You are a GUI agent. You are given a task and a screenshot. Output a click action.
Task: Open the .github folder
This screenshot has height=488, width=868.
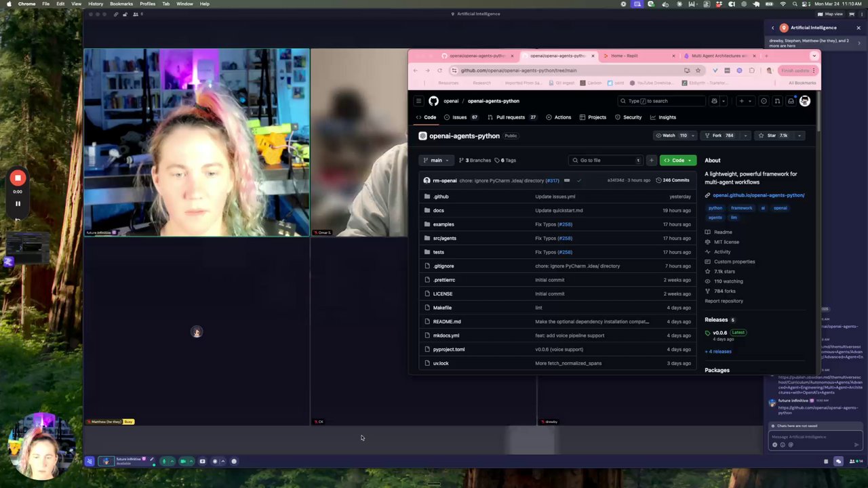[441, 197]
